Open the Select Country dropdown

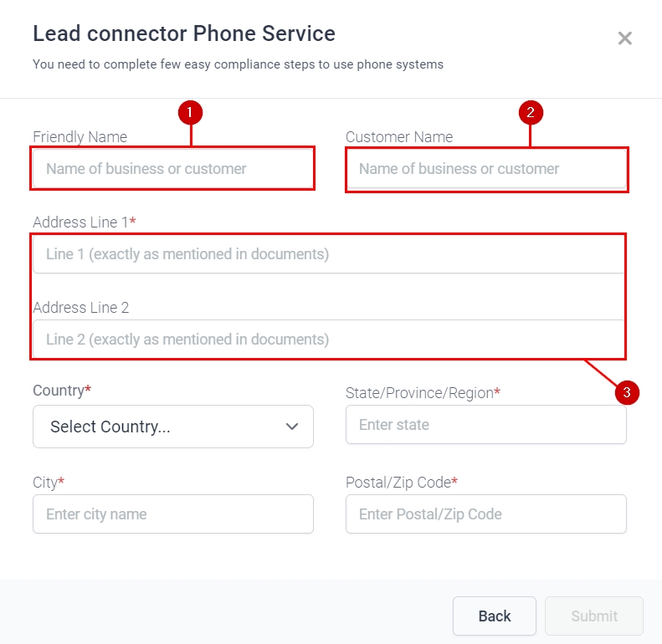173,427
